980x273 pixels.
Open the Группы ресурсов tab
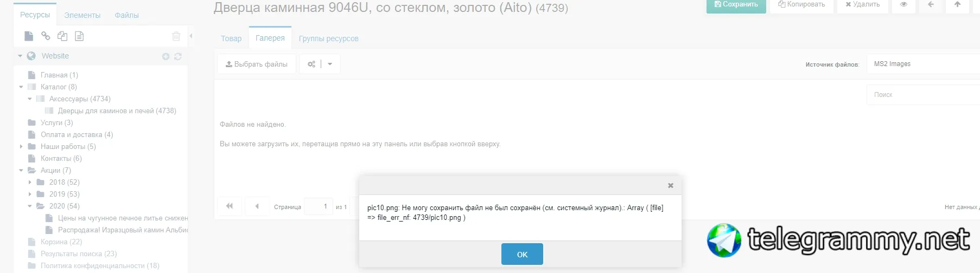tap(328, 38)
